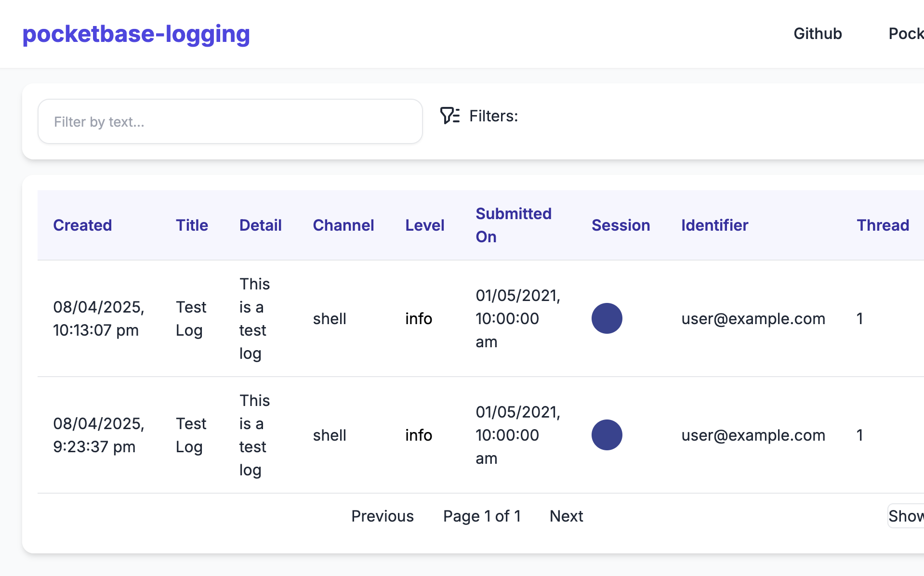Open the Github link
This screenshot has width=924, height=576.
(818, 34)
